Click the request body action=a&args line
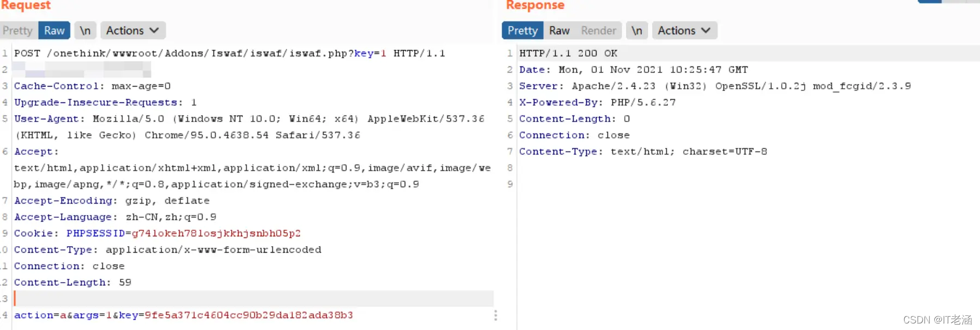Viewport: 980px width, 330px height. pos(184,315)
